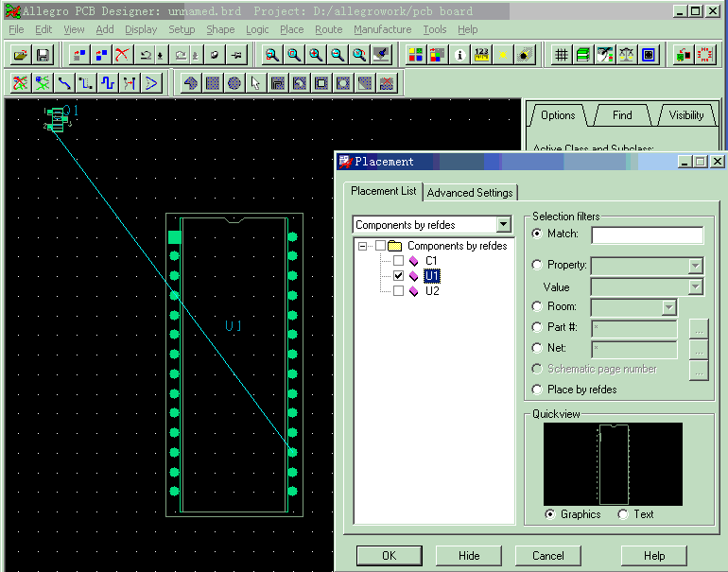Select the Place by refdes radio button
Screen dimensions: 728x572
[x=538, y=390]
